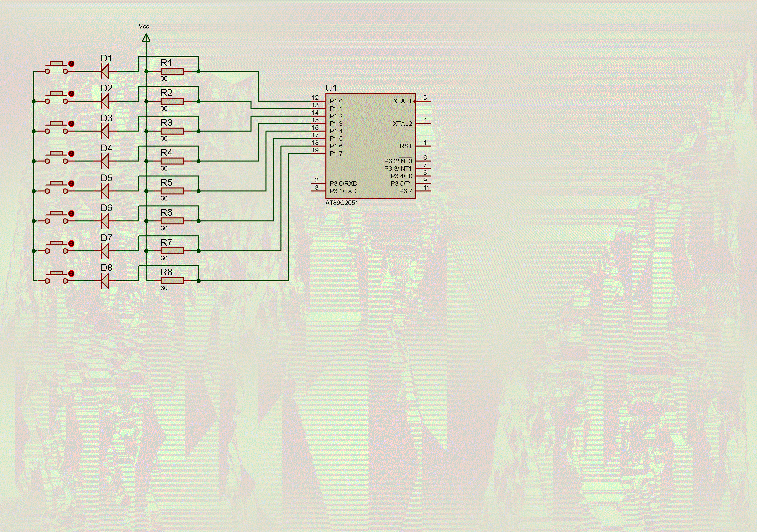
Task: Click the U1 reference label
Action: coord(331,88)
